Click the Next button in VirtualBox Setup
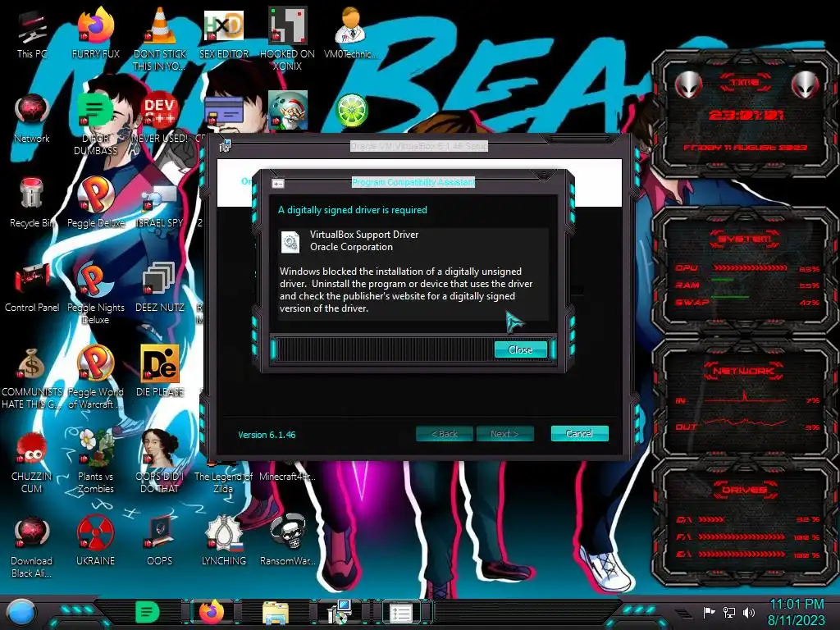 (504, 433)
